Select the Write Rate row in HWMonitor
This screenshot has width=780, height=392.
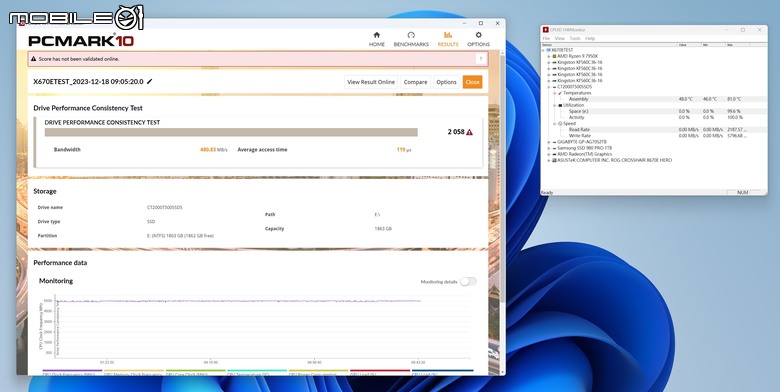tap(654, 135)
